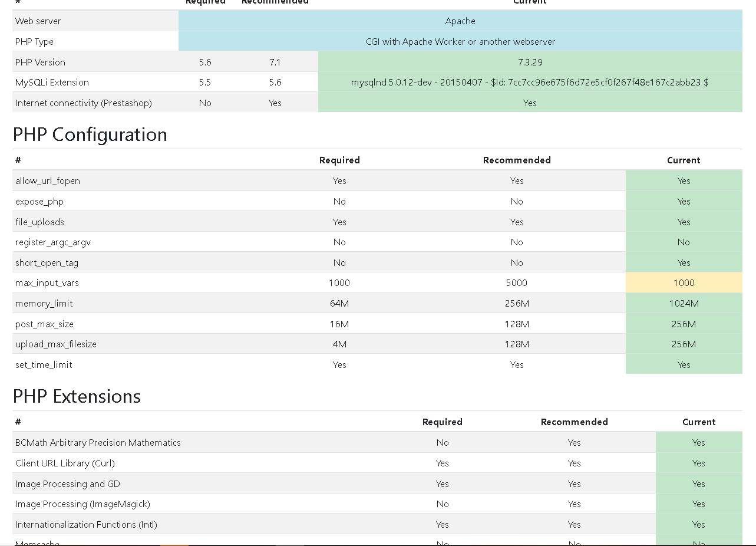Click the expose_php current Yes cell
Screen dimensions: 756x546
click(683, 201)
